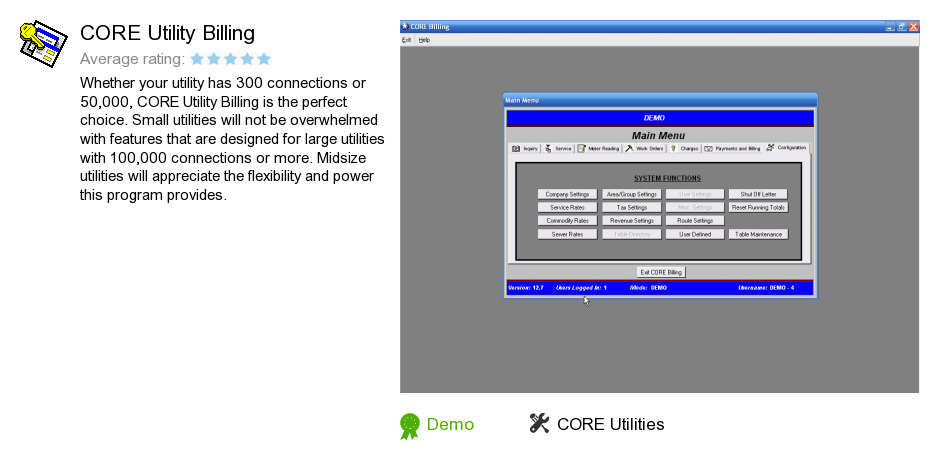Open the Help menu in CORE Billing
940x470 pixels.
pyautogui.click(x=424, y=40)
